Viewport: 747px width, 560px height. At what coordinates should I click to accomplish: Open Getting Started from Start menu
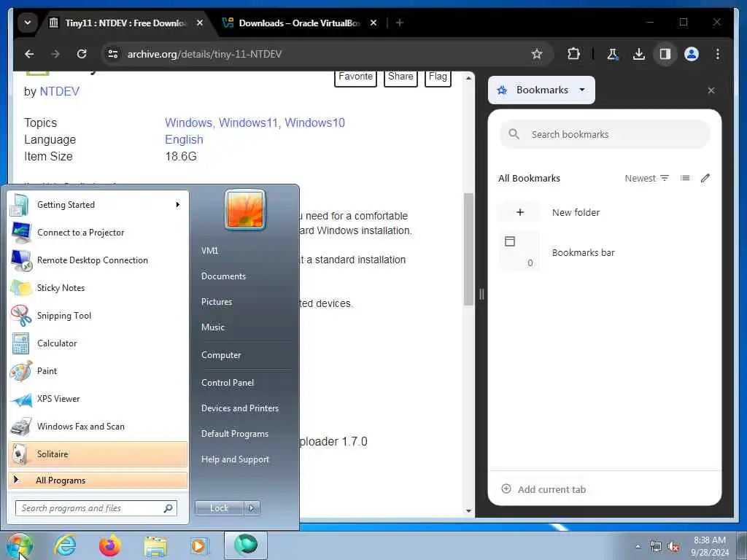pyautogui.click(x=98, y=205)
